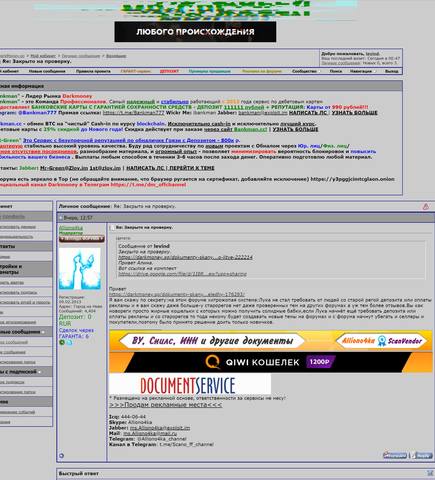Click the 'Icq: 444-06-44' signature line

pyautogui.click(x=127, y=417)
